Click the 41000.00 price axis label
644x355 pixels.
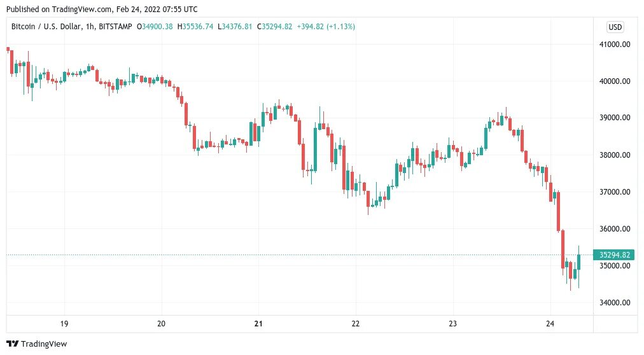click(615, 45)
